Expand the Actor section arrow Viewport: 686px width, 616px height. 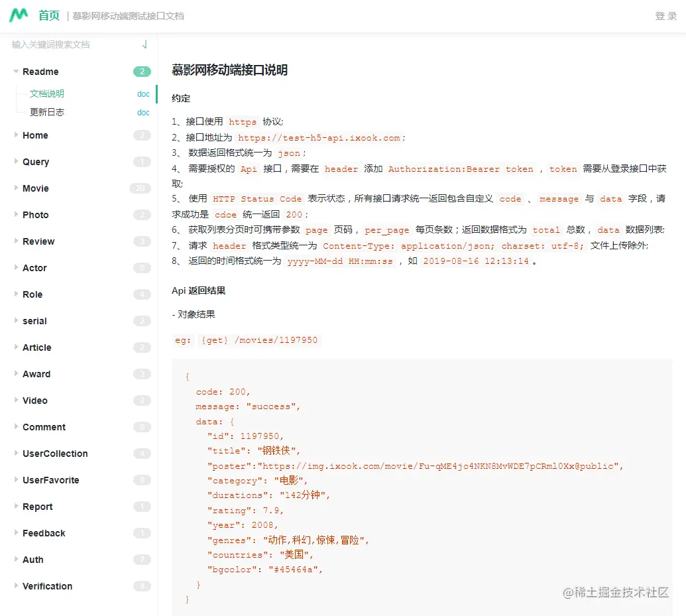click(x=16, y=267)
